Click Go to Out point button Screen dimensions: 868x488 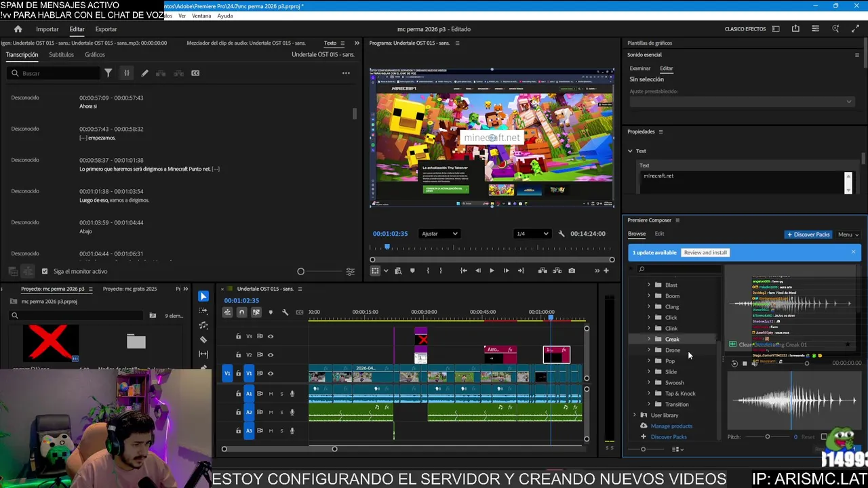[521, 270]
